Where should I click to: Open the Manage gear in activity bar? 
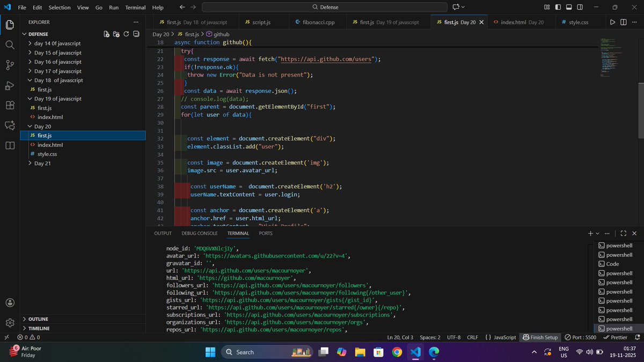[10, 323]
